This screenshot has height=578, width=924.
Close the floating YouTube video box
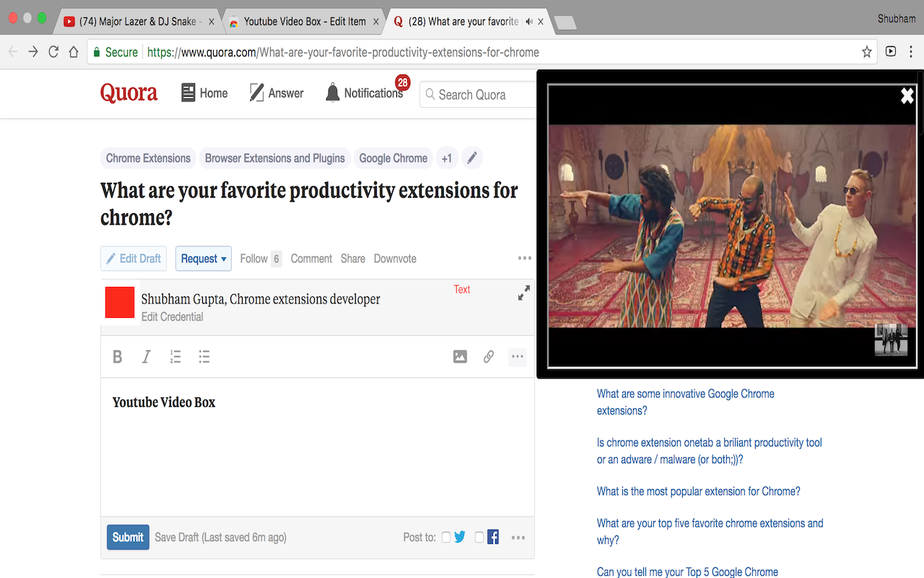click(907, 95)
